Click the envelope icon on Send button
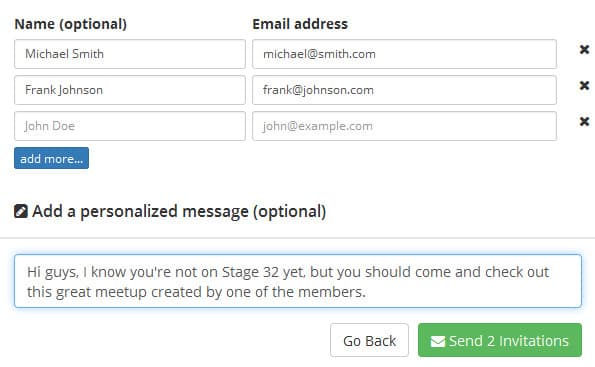 [438, 341]
